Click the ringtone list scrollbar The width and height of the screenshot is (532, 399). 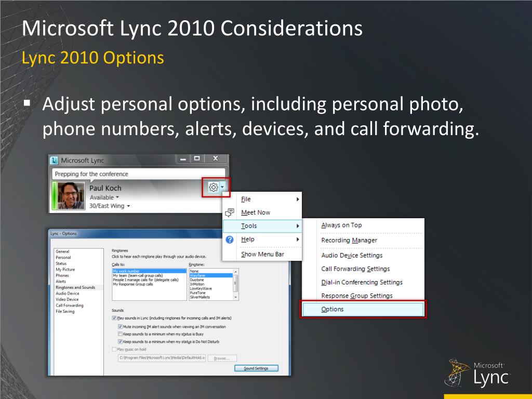pos(235,283)
